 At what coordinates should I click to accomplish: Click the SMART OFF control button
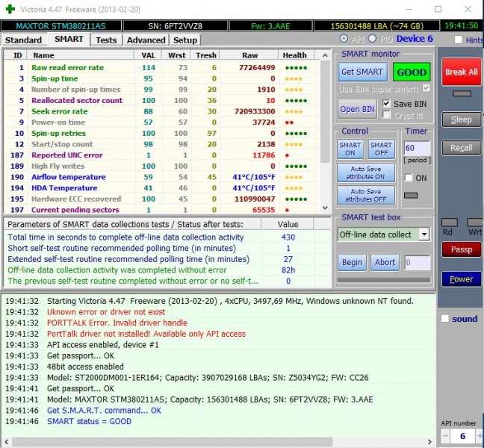click(x=381, y=149)
